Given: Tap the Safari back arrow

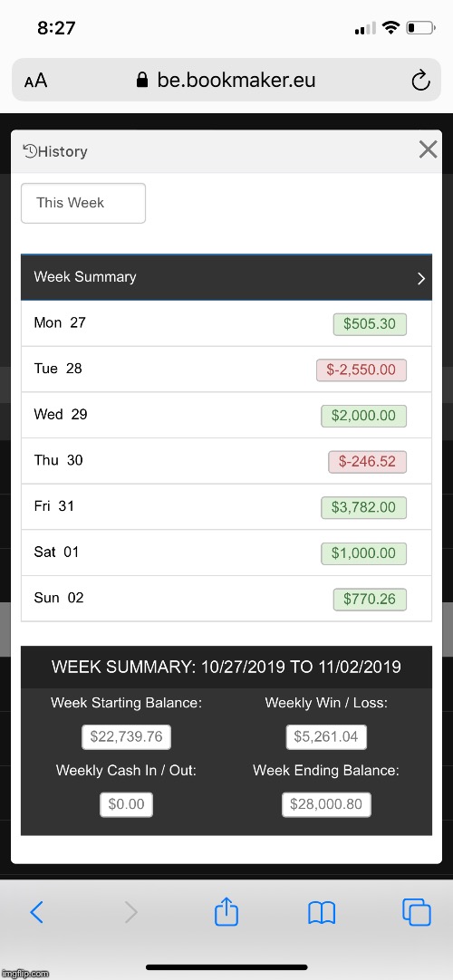Looking at the screenshot, I should (37, 912).
